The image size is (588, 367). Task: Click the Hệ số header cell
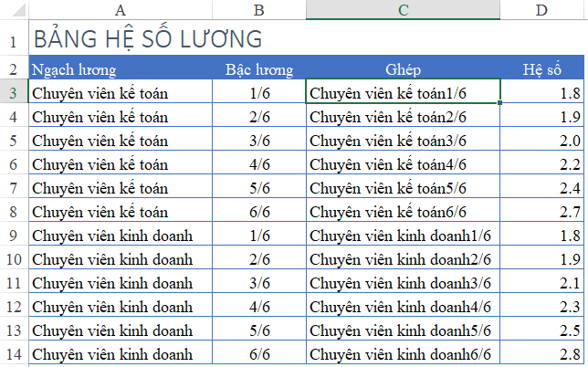click(x=542, y=68)
